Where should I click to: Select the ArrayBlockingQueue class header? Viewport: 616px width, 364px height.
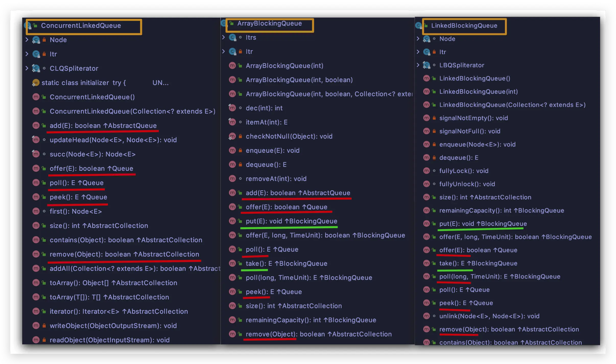(269, 23)
